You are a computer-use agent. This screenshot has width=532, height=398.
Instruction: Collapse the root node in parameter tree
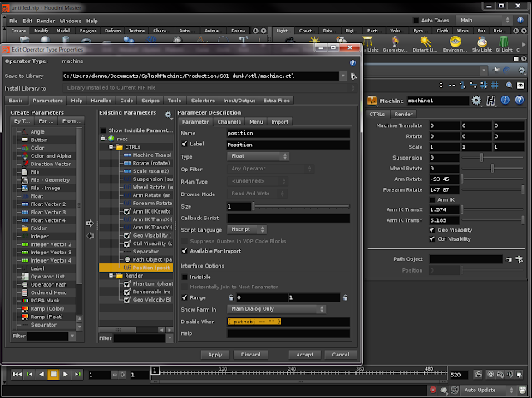(x=103, y=139)
